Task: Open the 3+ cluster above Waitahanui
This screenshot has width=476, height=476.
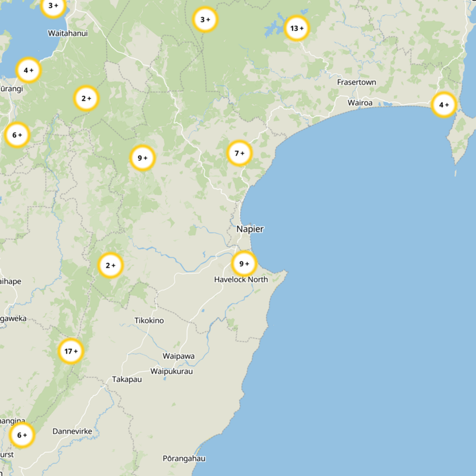Action: (x=53, y=6)
